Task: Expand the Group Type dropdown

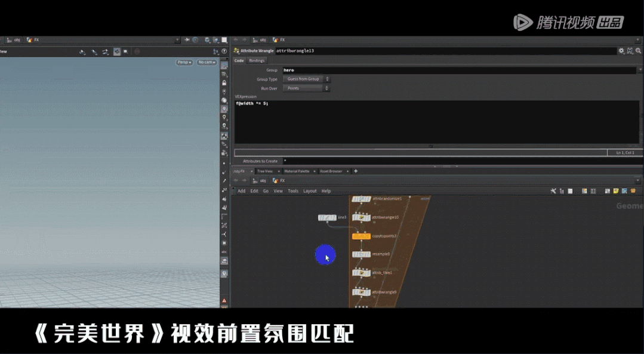Action: coord(306,79)
